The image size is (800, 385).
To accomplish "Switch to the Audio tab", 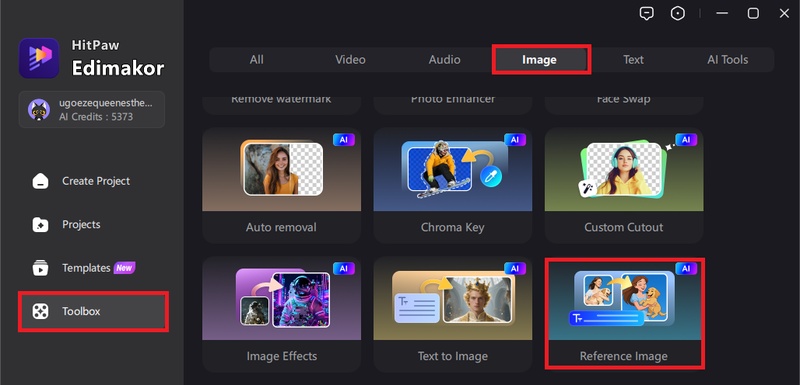I will 444,60.
